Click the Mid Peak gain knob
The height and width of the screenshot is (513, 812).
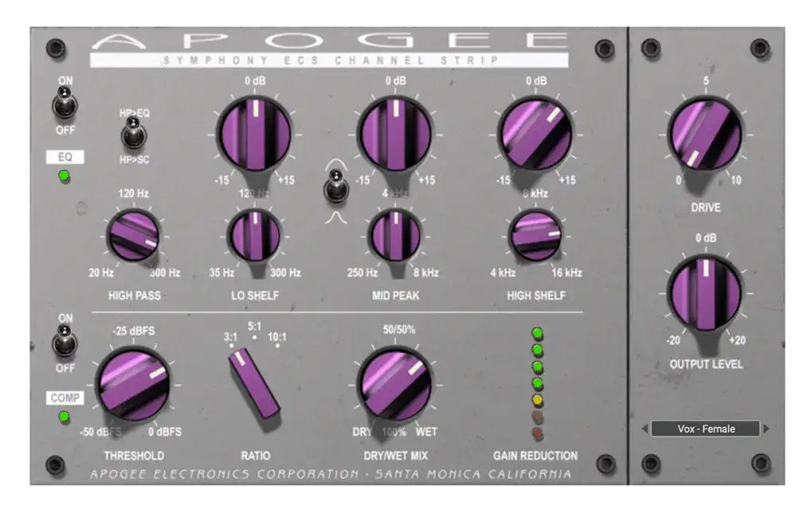395,134
